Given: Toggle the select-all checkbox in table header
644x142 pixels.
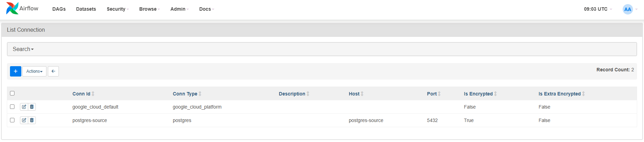Looking at the screenshot, I should tap(12, 93).
